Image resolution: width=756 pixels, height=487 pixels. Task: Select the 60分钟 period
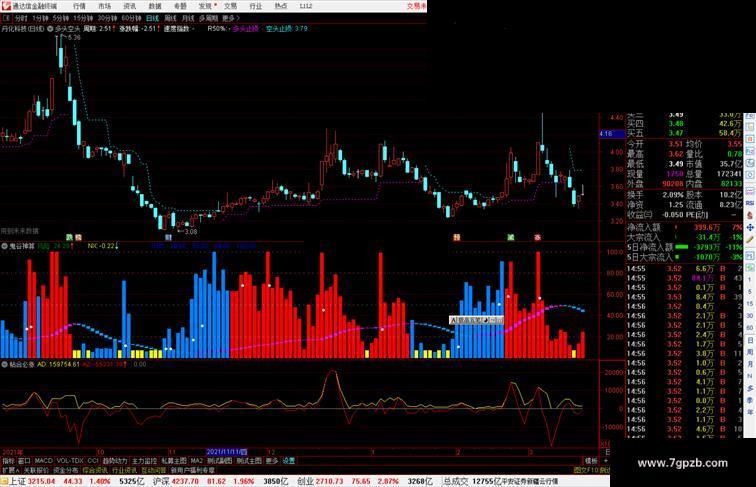[131, 18]
